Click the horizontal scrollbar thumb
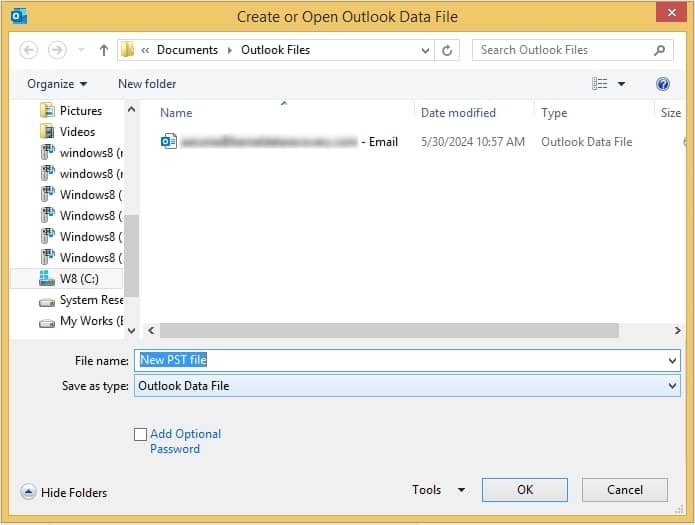The width and height of the screenshot is (695, 525). tap(389, 330)
